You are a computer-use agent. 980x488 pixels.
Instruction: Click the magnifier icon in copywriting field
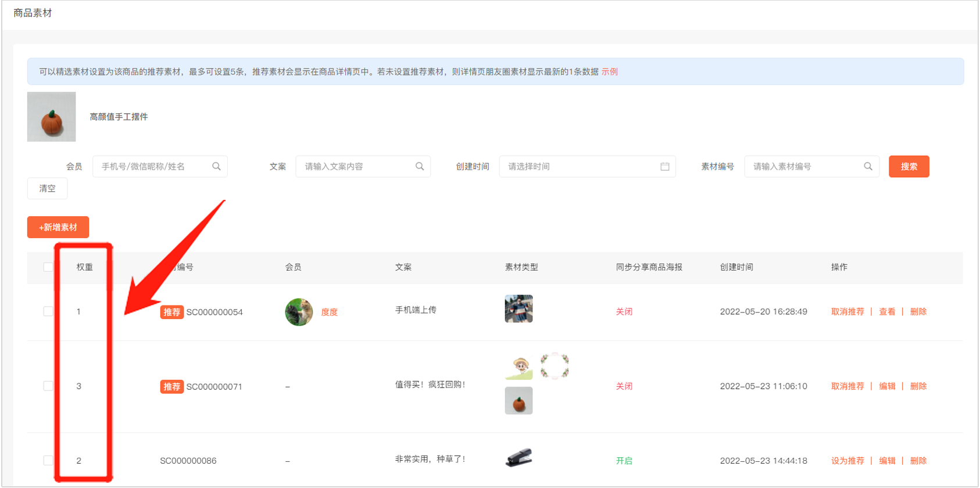(x=420, y=167)
